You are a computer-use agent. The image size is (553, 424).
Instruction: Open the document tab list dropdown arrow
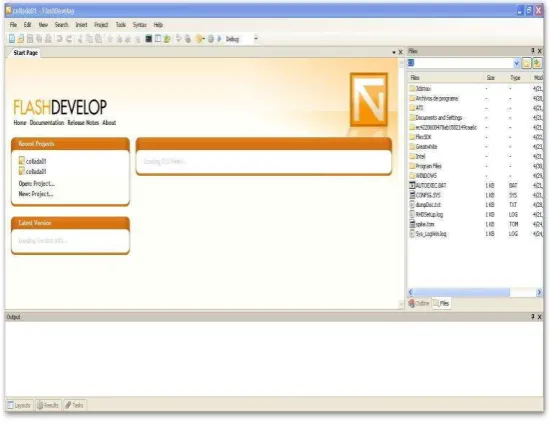point(394,52)
